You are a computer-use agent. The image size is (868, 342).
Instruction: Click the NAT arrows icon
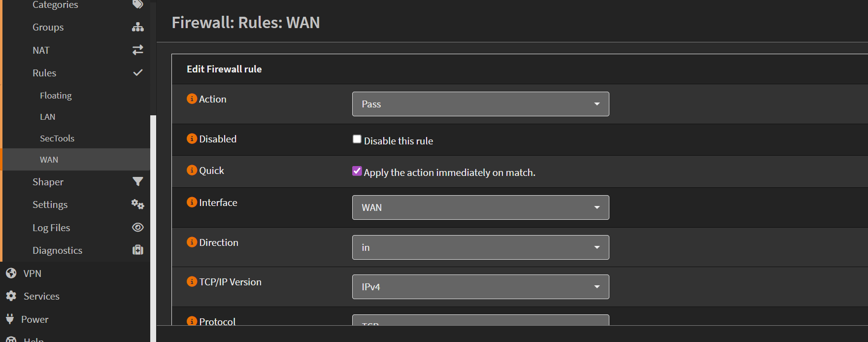138,50
